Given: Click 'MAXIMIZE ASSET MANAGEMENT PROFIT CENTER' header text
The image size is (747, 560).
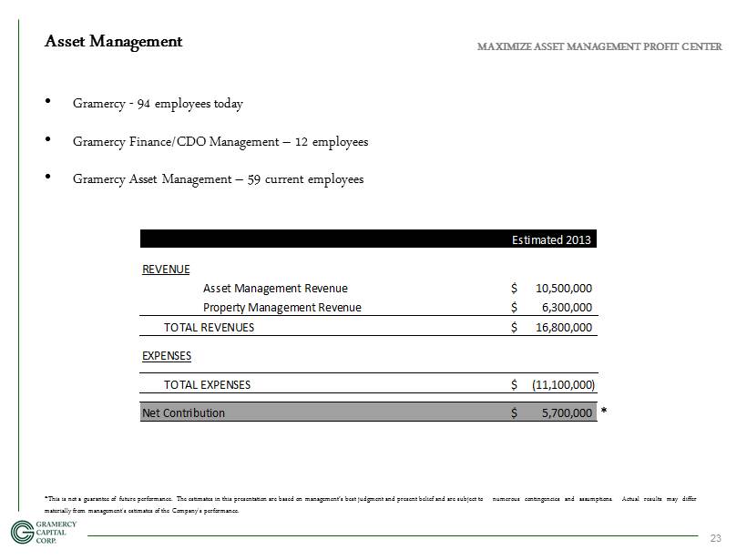Looking at the screenshot, I should [599, 46].
